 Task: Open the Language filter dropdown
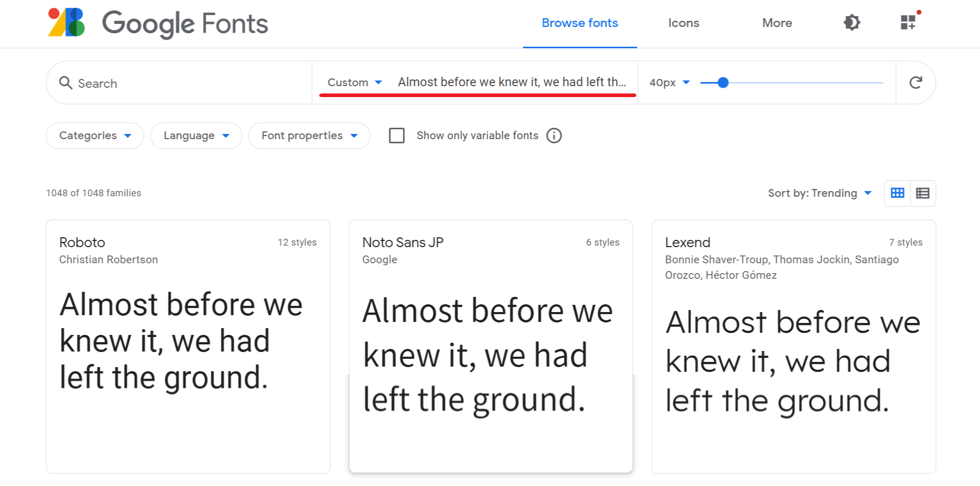(196, 136)
